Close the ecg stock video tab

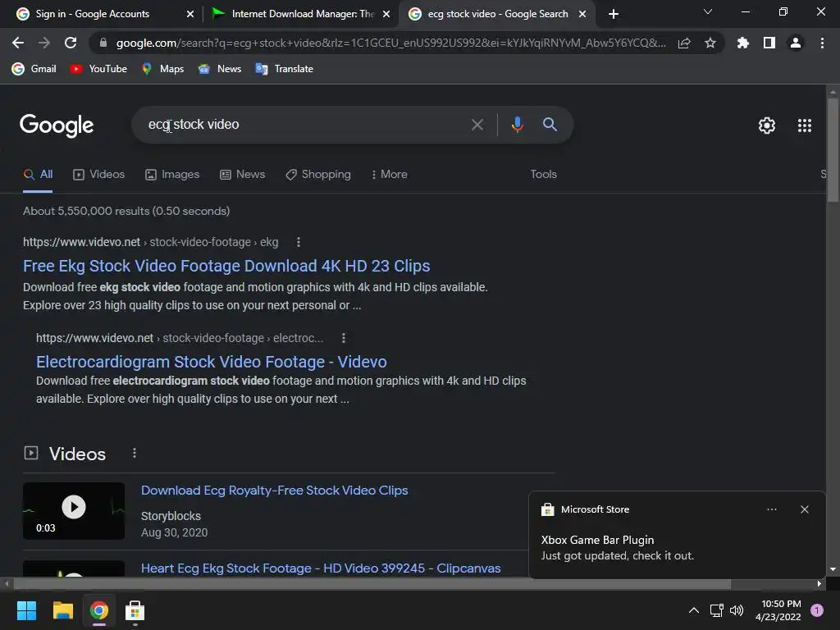tap(582, 14)
